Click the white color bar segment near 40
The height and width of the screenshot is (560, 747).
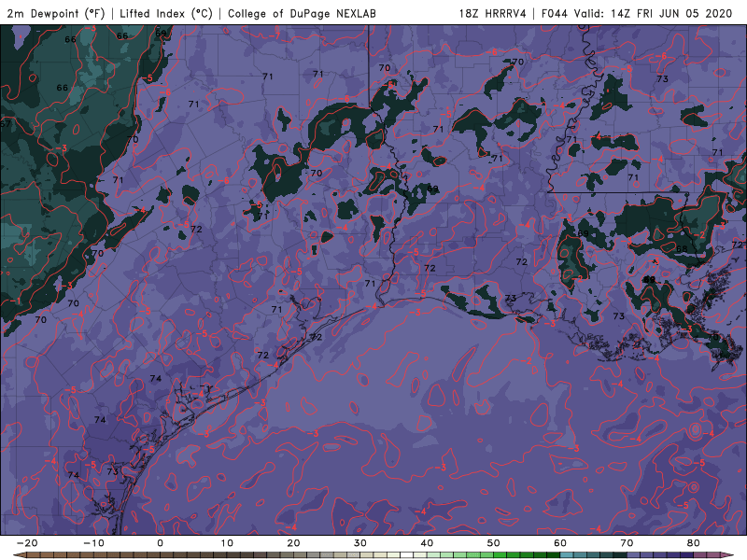pos(407,555)
